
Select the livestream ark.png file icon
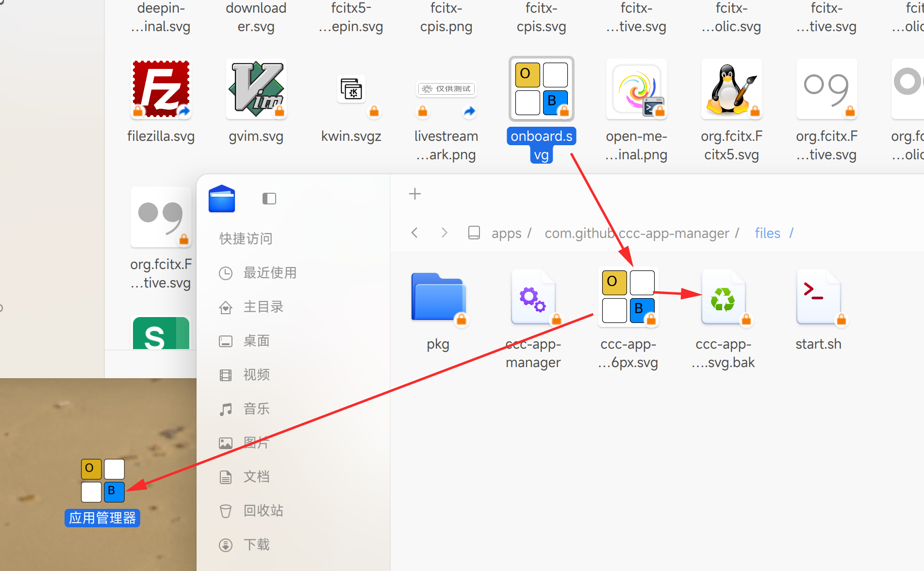(446, 89)
